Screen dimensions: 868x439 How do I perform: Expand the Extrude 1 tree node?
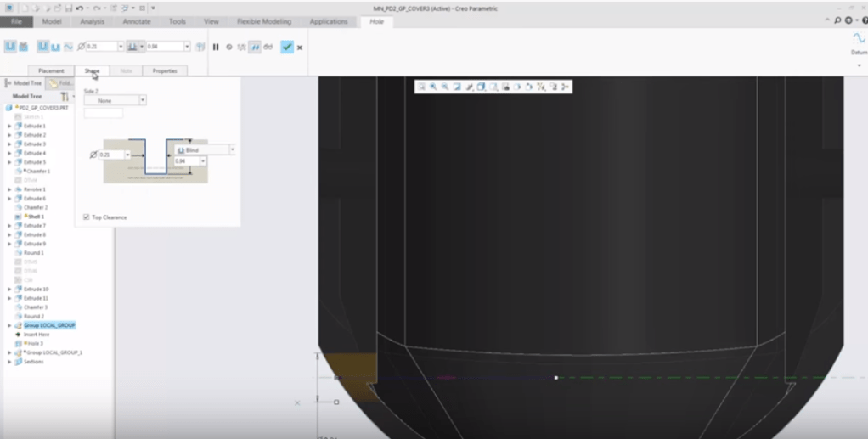[9, 126]
